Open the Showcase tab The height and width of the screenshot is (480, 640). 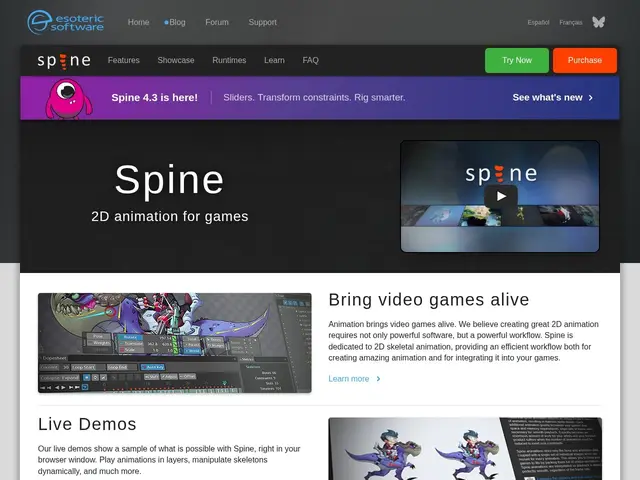click(176, 60)
